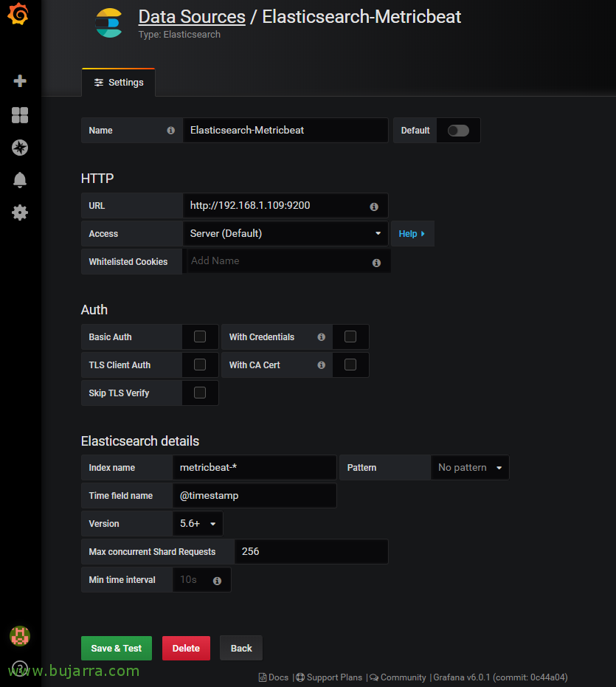Show the With CA Cert info tooltip
The width and height of the screenshot is (616, 687).
321,365
